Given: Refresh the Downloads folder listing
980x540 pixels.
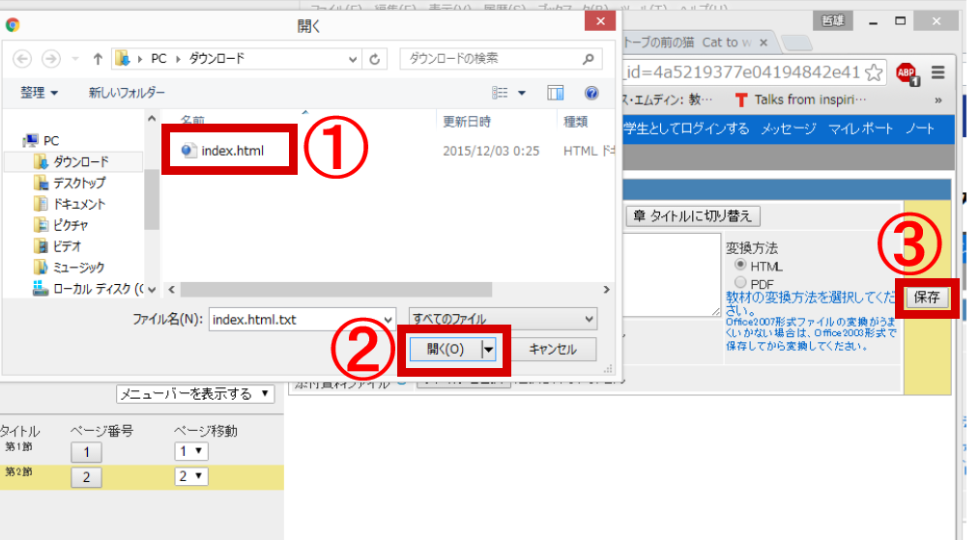Looking at the screenshot, I should [x=374, y=59].
